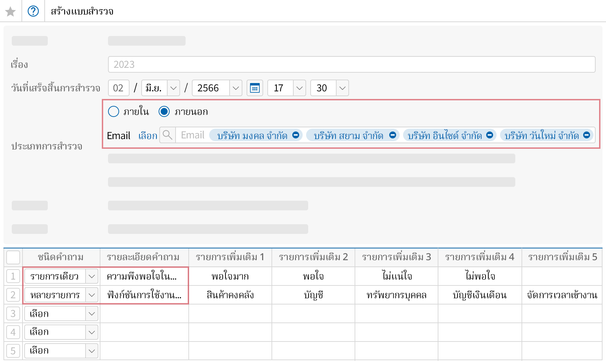Click the ชนิดคำถาม column header
This screenshot has width=606, height=364.
(x=61, y=257)
